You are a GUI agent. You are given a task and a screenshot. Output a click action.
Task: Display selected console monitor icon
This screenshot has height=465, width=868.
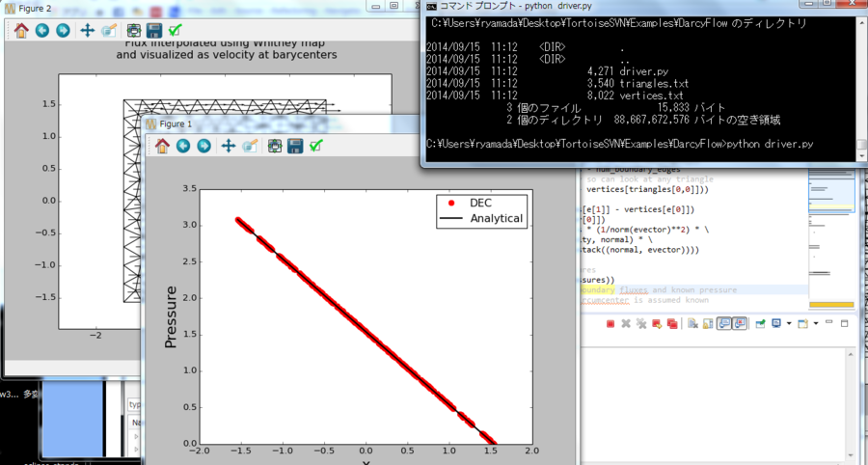click(x=776, y=324)
